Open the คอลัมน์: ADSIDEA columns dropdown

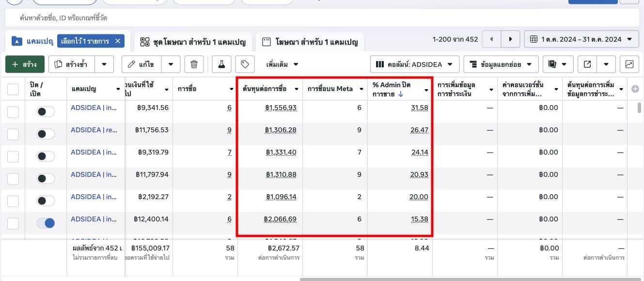(414, 64)
